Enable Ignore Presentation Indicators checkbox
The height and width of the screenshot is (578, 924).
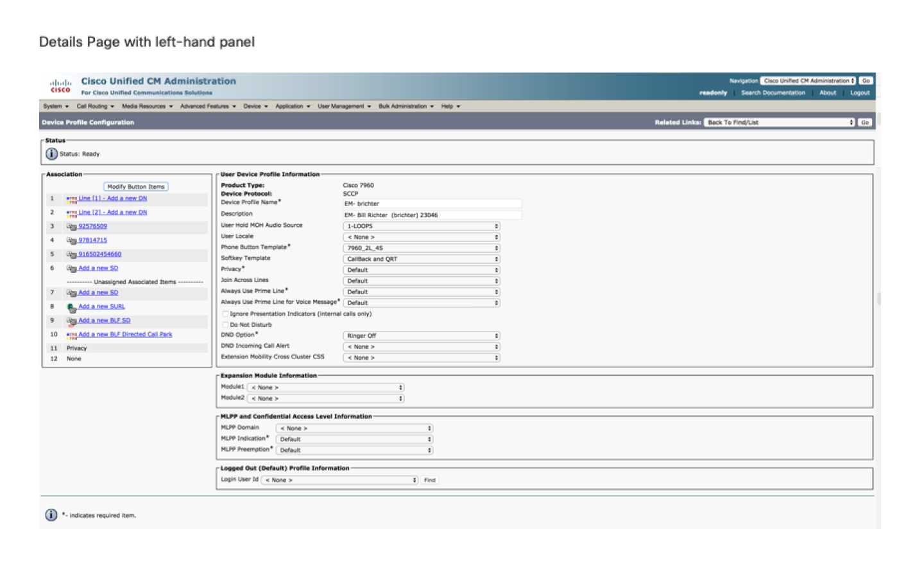click(225, 314)
